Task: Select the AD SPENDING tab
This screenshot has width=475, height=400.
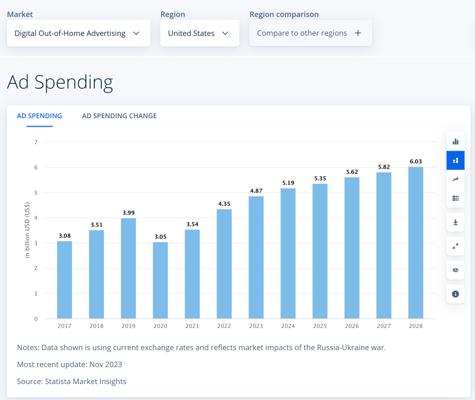Action: click(39, 116)
